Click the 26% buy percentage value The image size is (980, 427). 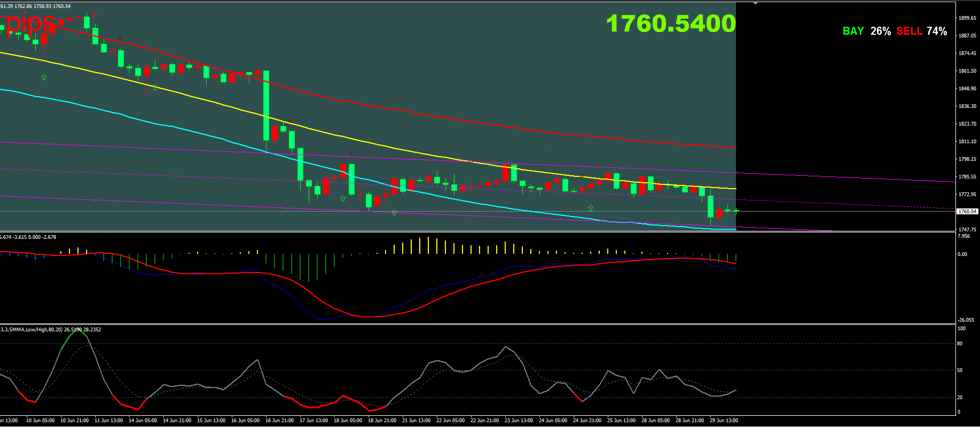881,31
